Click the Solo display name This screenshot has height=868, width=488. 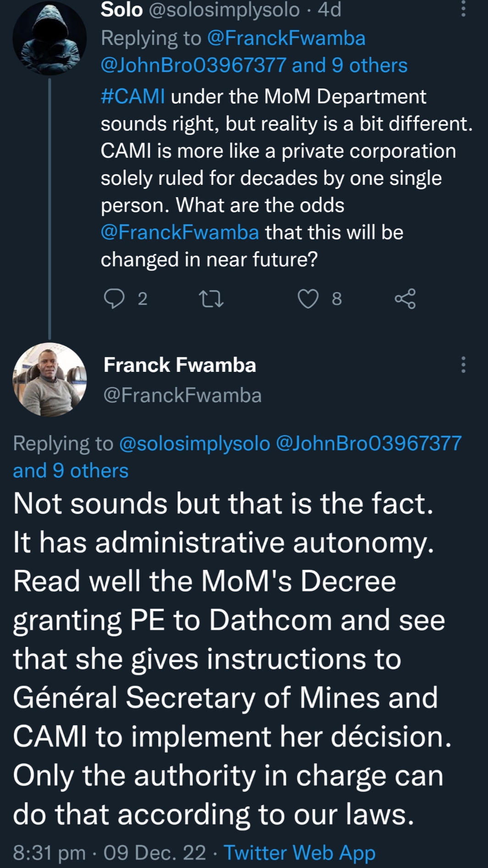(x=122, y=10)
